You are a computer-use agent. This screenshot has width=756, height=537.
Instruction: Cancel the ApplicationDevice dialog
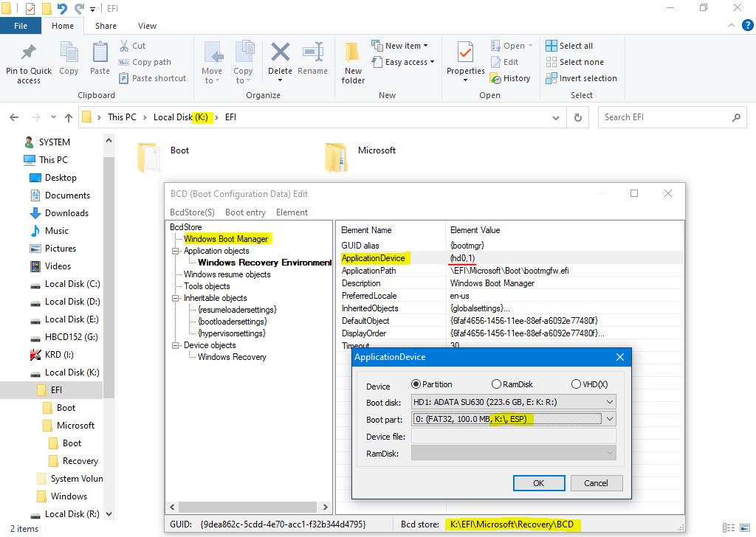pyautogui.click(x=596, y=483)
